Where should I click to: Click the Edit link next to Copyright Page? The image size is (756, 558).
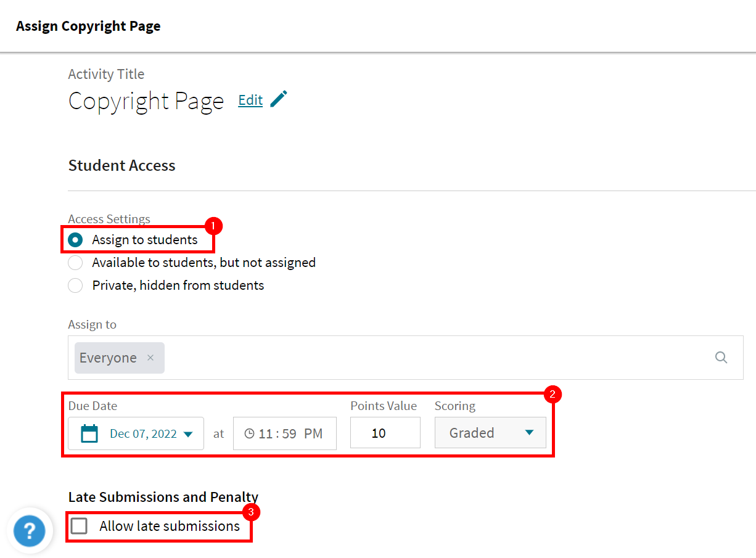(250, 99)
